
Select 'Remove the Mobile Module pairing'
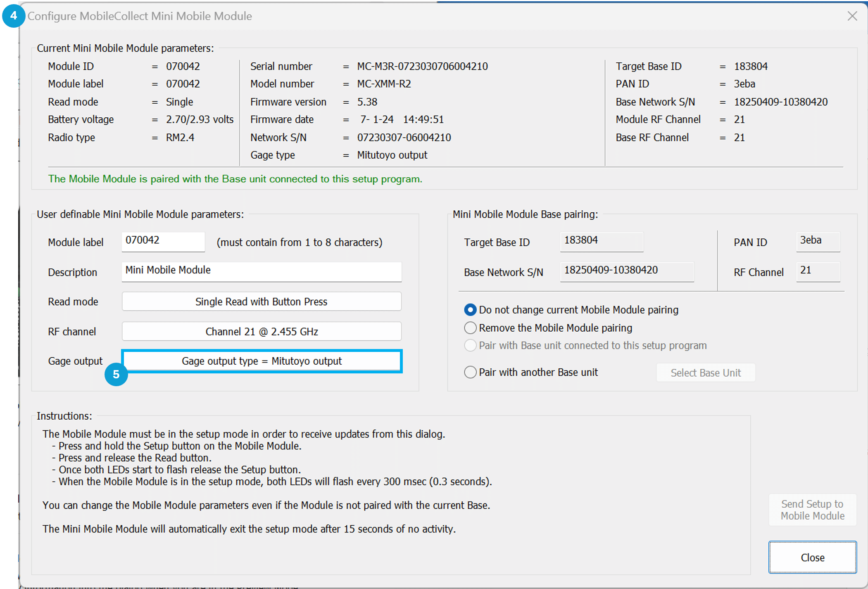click(470, 328)
